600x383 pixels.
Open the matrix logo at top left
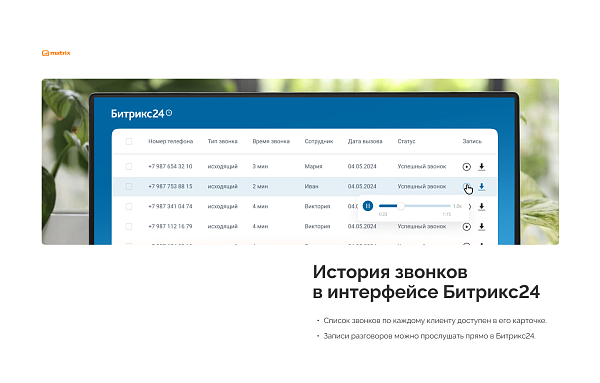[56, 53]
